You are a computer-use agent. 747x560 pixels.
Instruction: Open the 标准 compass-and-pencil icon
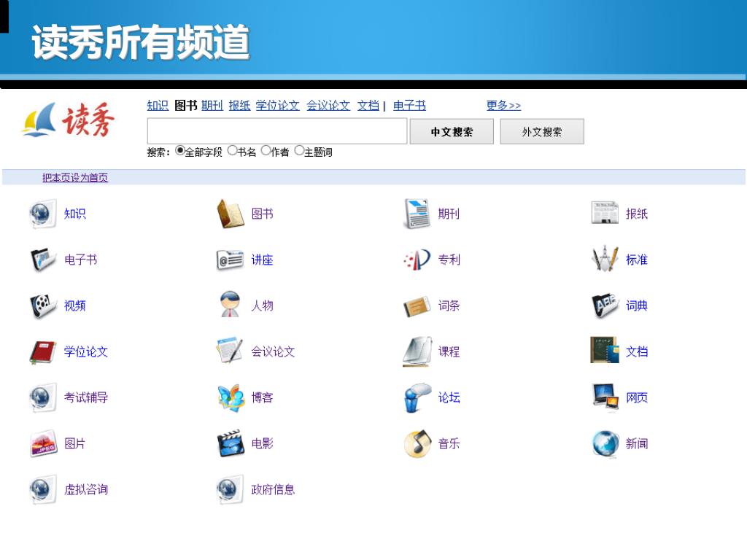605,259
